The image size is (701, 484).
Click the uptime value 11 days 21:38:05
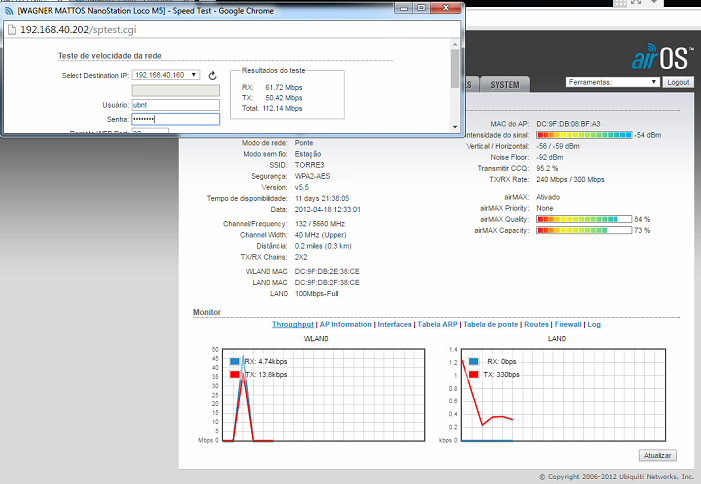[322, 198]
